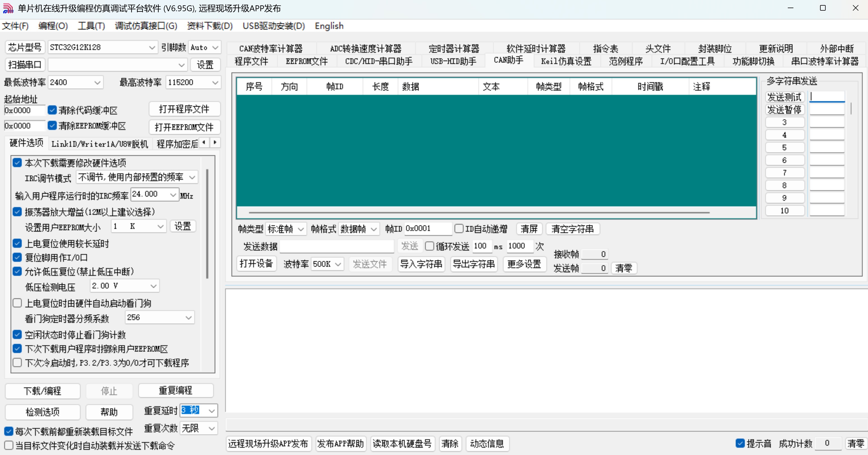
Task: Click the code start address 0x0000 field
Action: tap(25, 110)
